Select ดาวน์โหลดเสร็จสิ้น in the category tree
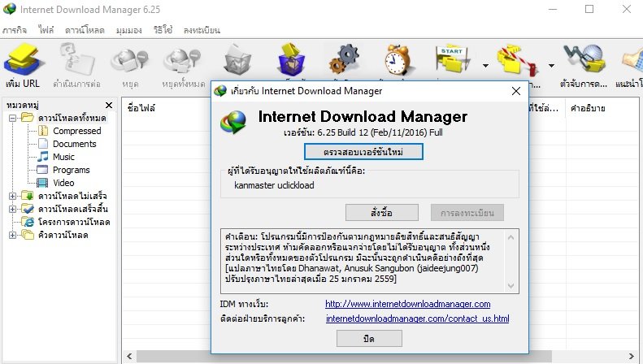643x364 pixels. coord(73,209)
